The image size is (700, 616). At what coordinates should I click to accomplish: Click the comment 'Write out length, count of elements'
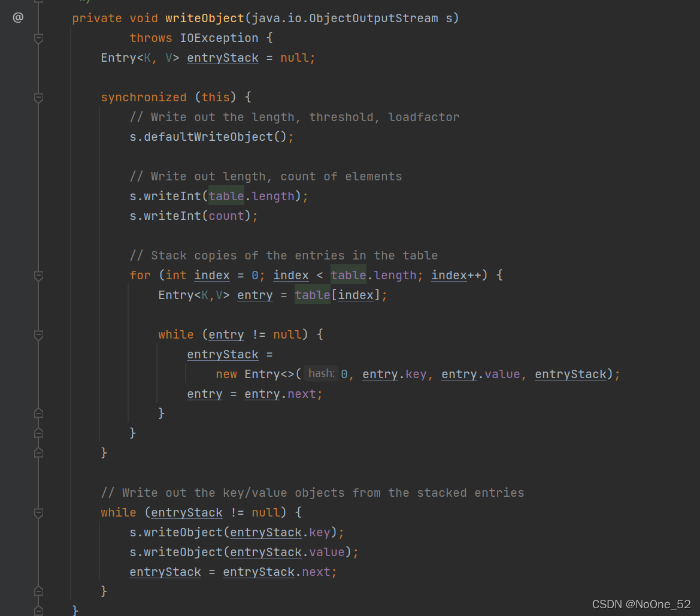[266, 176]
